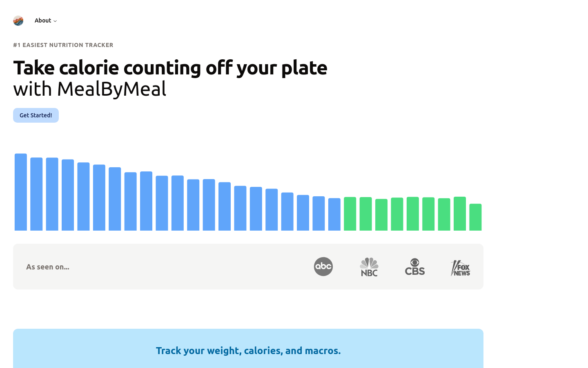This screenshot has height=368, width=588.
Task: Click the Fox News logo
Action: click(461, 268)
